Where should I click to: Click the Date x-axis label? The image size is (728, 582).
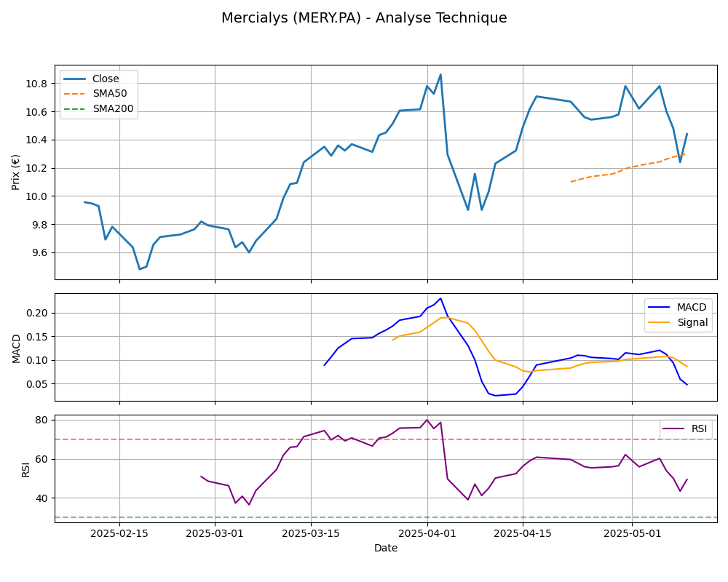pyautogui.click(x=386, y=548)
